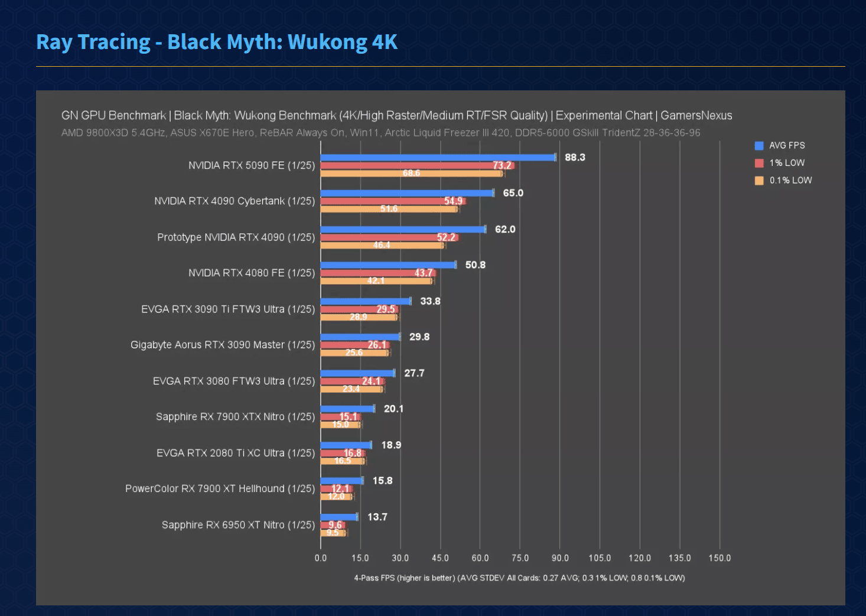866x616 pixels.
Task: Click the RTX 5090 FE average value 88.3
Action: [575, 157]
